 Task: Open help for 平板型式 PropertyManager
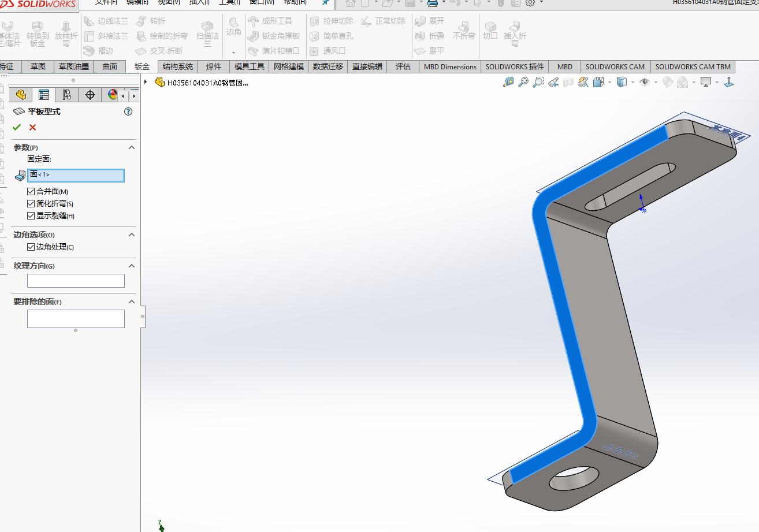[128, 111]
